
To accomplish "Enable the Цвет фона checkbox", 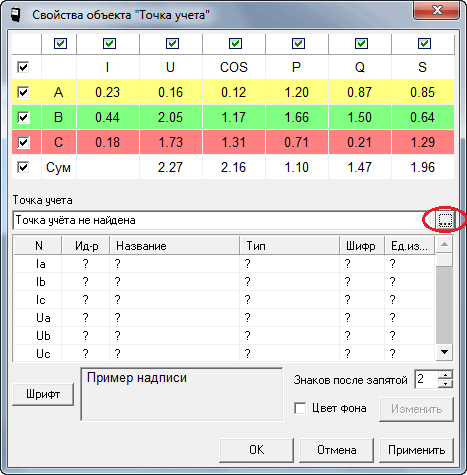I will coord(300,408).
